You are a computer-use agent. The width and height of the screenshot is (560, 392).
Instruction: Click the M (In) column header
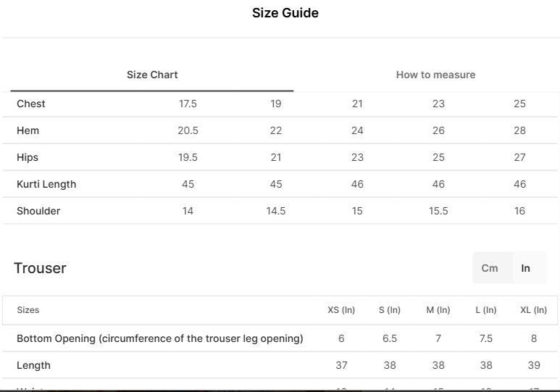[438, 310]
